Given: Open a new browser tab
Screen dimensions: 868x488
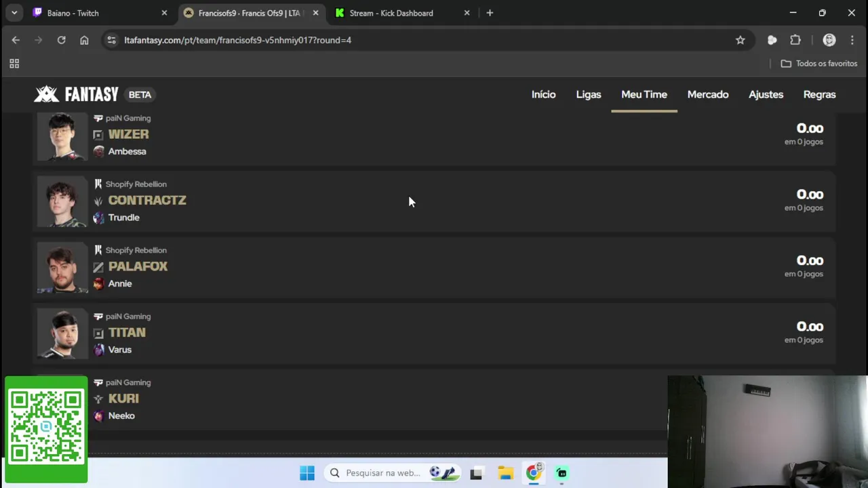Looking at the screenshot, I should pyautogui.click(x=490, y=13).
